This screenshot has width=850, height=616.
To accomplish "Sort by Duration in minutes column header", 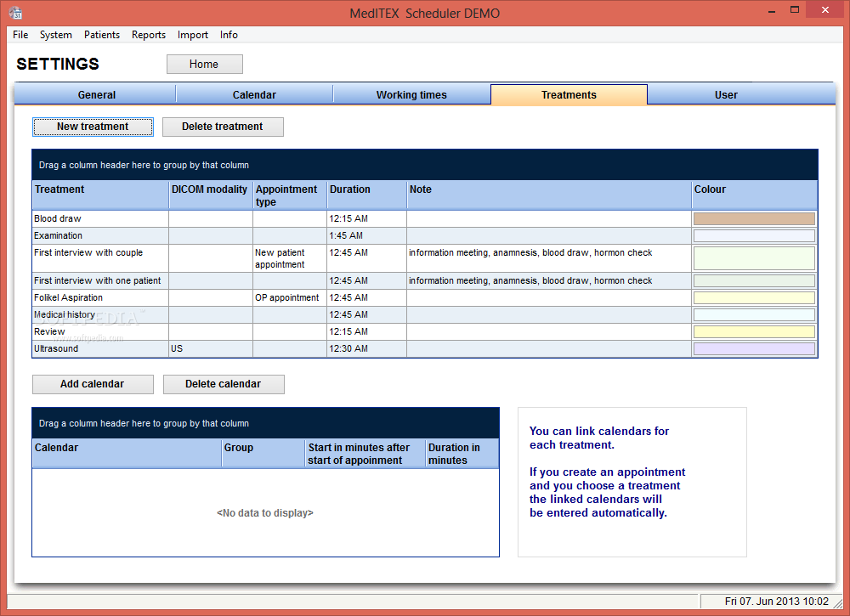I will point(462,454).
